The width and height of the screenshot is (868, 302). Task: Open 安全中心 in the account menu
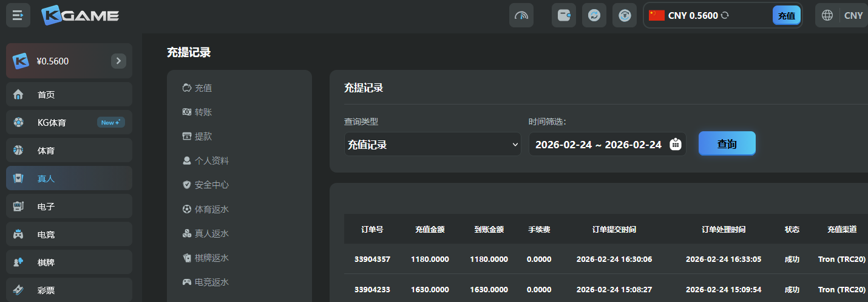point(211,185)
